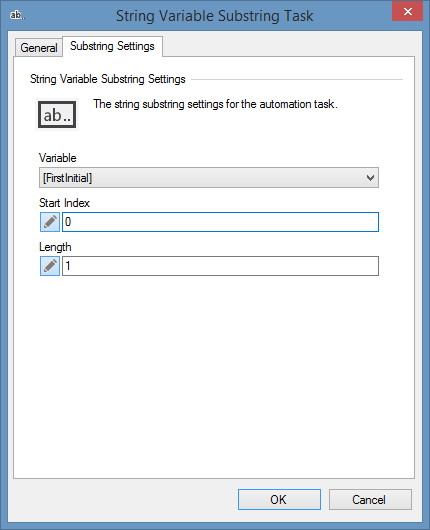The image size is (430, 530).
Task: Dismiss the dialog with Cancel button
Action: (x=370, y=499)
